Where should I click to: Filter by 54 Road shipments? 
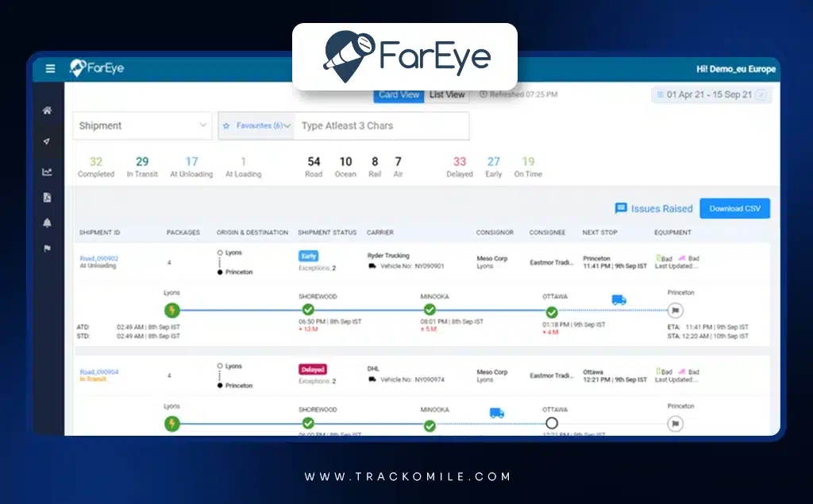[x=314, y=167]
